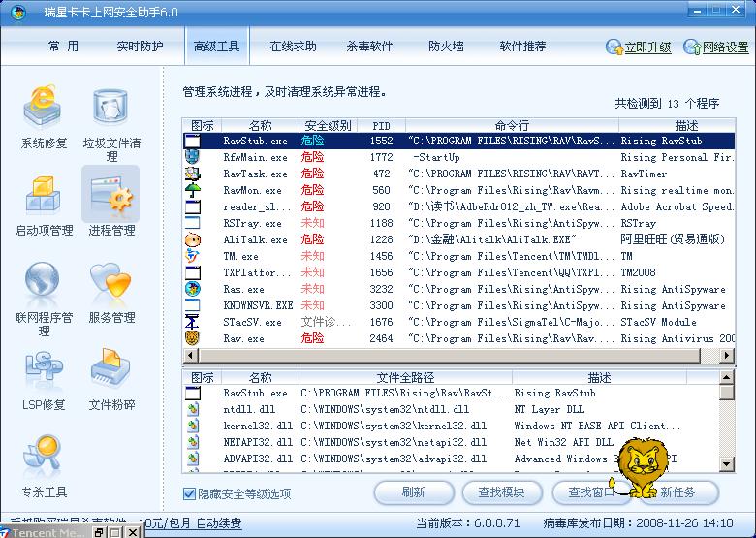756x538 pixels.
Task: Sort process list by 名称 column header
Action: coord(261,125)
